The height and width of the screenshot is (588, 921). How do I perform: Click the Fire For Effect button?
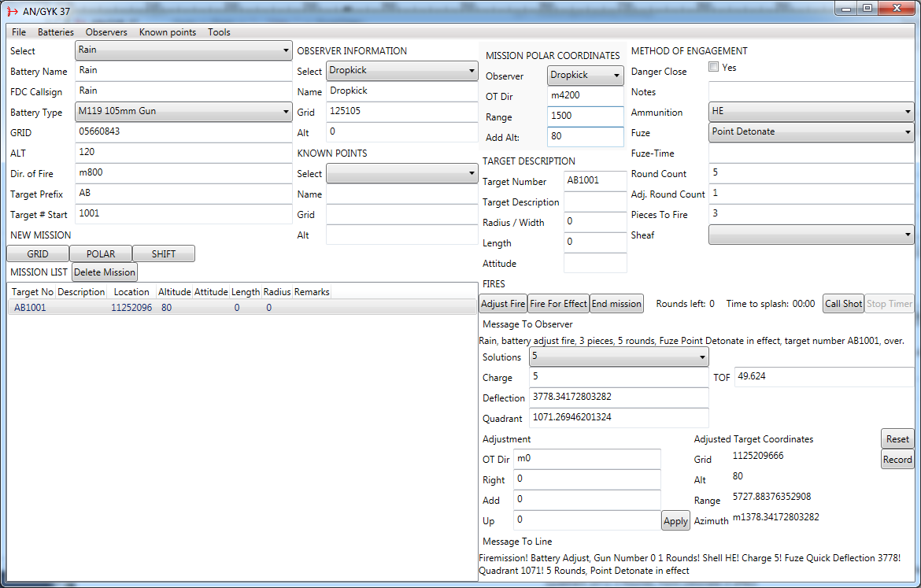pos(558,304)
